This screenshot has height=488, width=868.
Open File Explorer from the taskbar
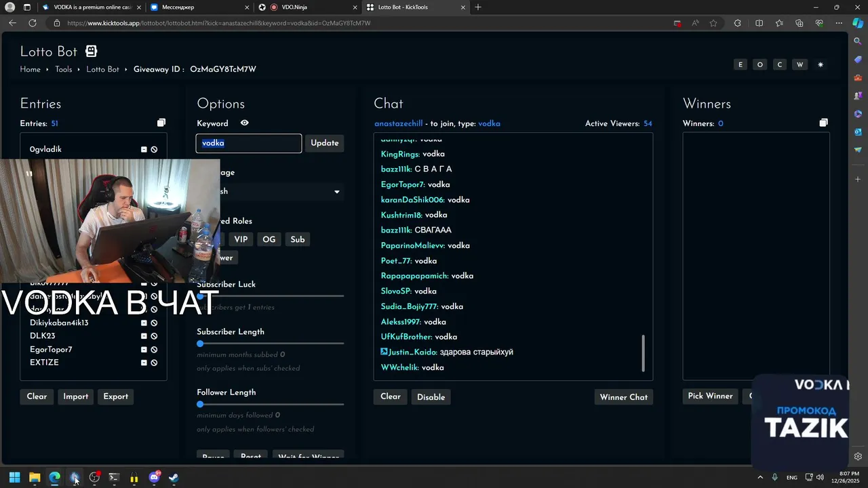(x=35, y=477)
